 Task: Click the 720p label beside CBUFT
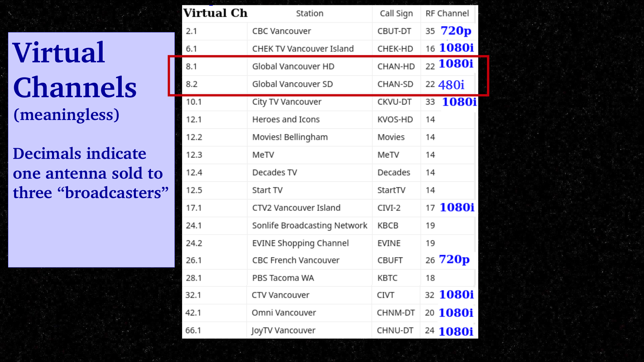[x=454, y=259]
